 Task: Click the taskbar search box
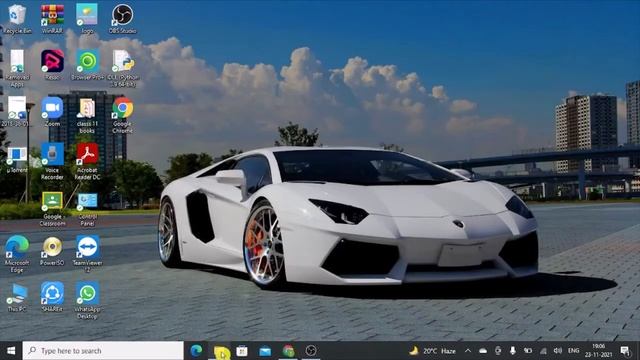tap(103, 351)
